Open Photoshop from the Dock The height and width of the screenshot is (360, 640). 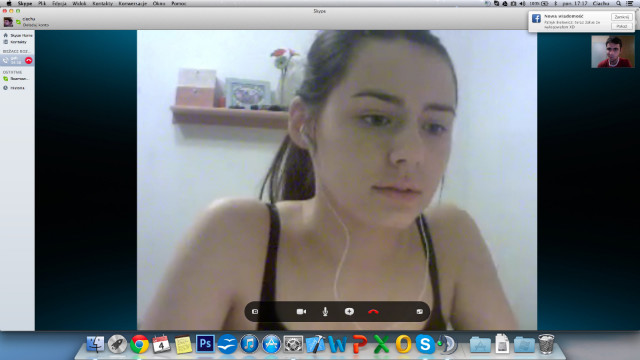pos(205,344)
